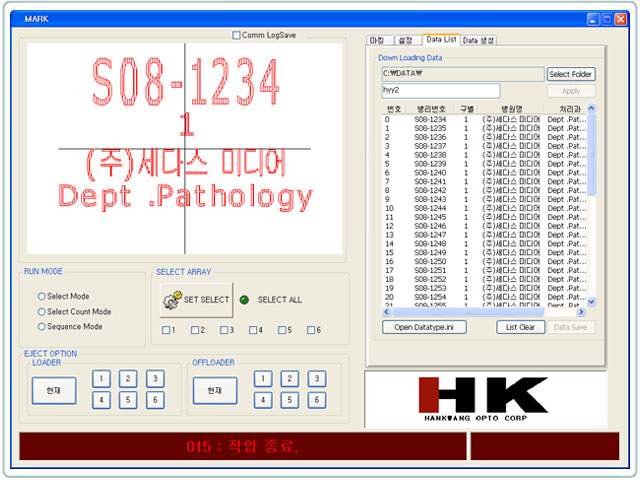Tick array checkbox 5

coord(282,330)
